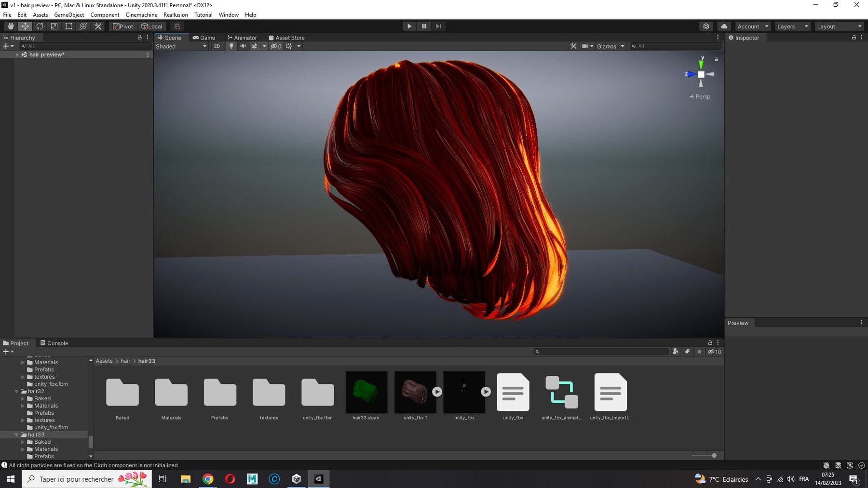This screenshot has height=488, width=868.
Task: Open Collab services icon
Action: (x=706, y=26)
